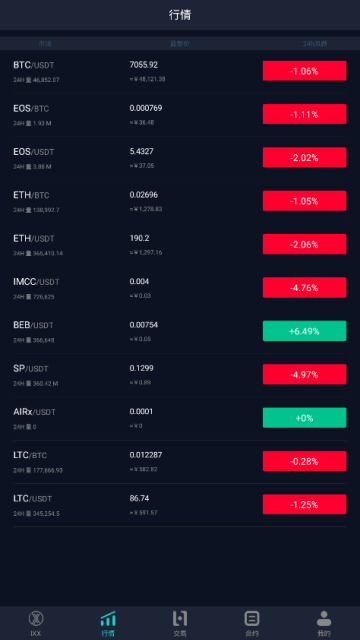Screen dimensions: 360x640
Task: Sort by 24h change column header
Action: 315,44
